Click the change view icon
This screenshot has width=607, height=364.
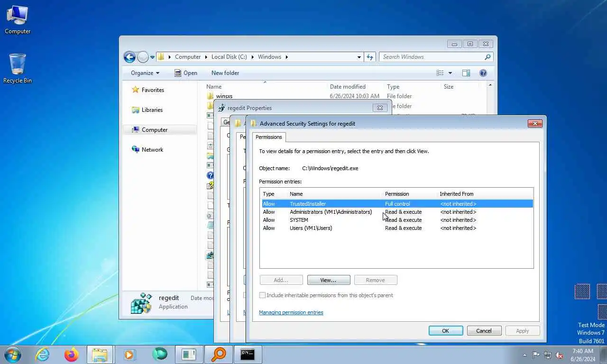[x=440, y=73]
